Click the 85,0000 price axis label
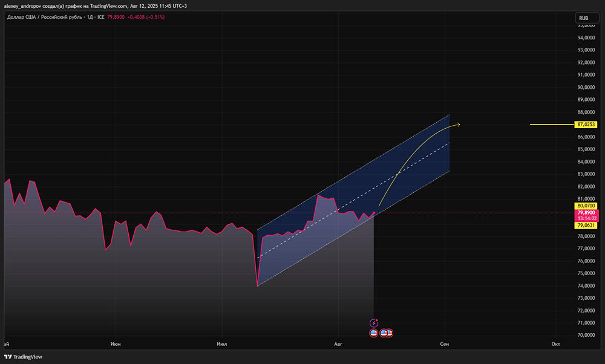 click(x=586, y=149)
